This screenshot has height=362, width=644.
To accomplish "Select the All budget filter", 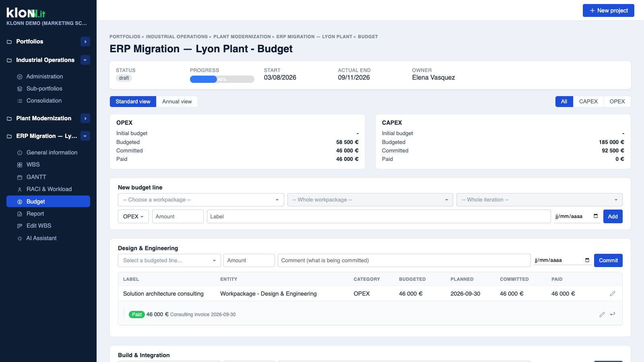I will click(564, 102).
